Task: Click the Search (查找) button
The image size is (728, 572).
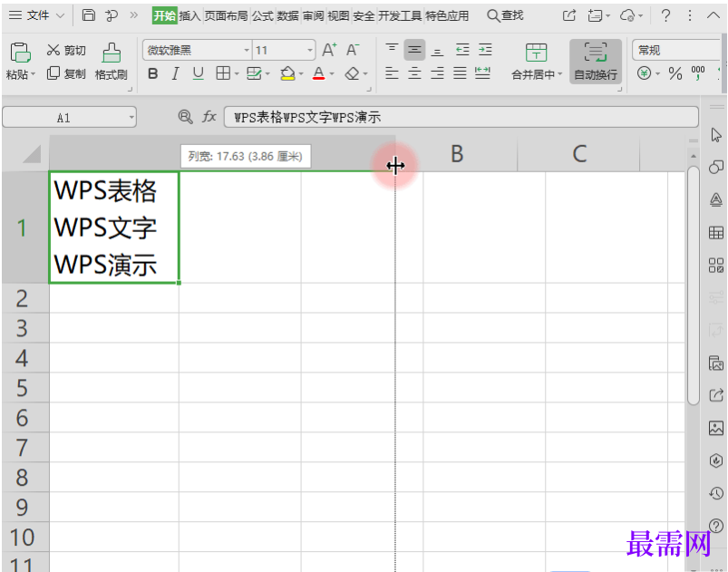Action: pyautogui.click(x=505, y=15)
